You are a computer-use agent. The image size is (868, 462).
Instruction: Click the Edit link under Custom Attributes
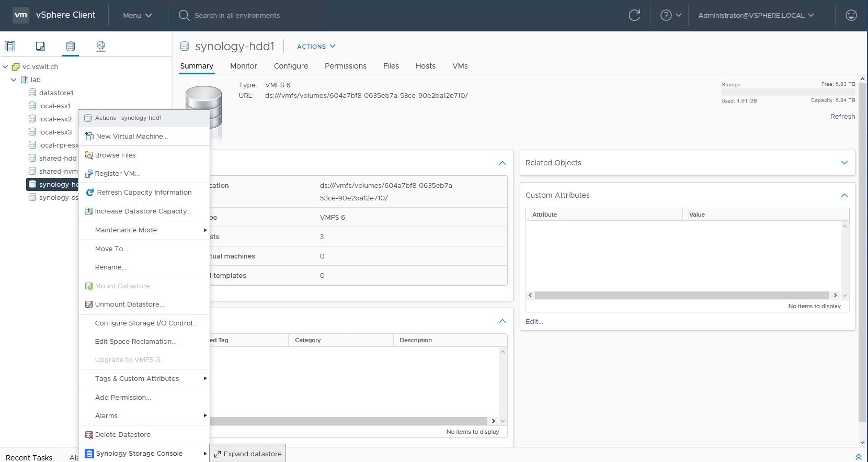click(x=534, y=322)
